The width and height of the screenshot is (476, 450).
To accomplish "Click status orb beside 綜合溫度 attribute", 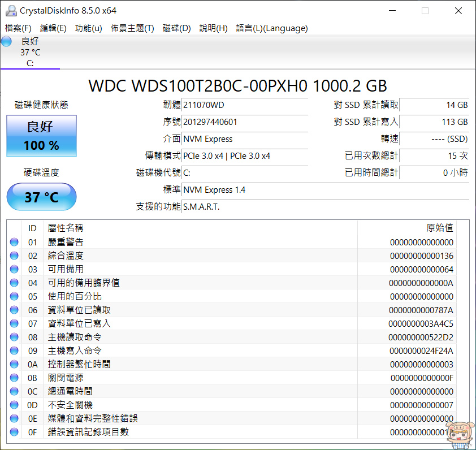I will [14, 256].
